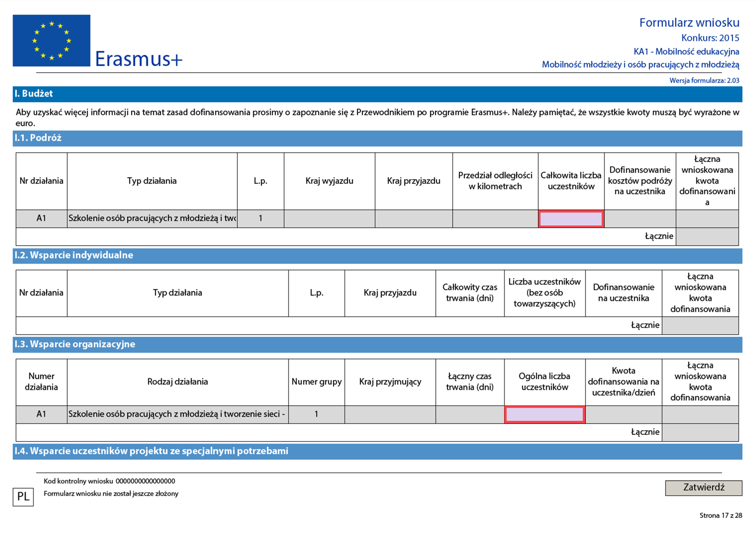
Task: Click L.p. value 1 in Podróż table
Action: (261, 219)
